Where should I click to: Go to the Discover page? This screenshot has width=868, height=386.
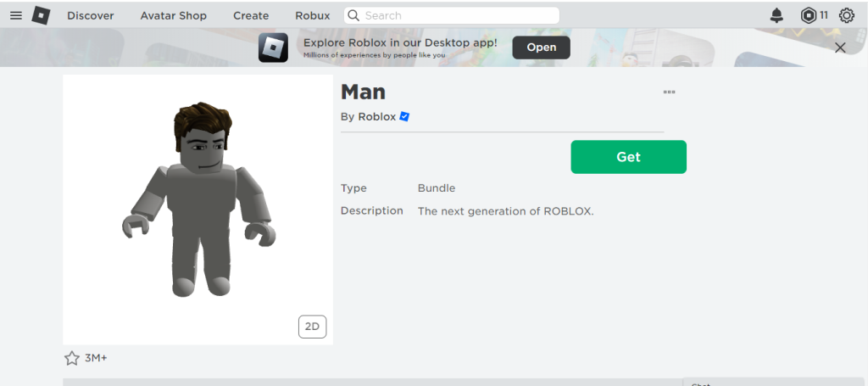[91, 15]
